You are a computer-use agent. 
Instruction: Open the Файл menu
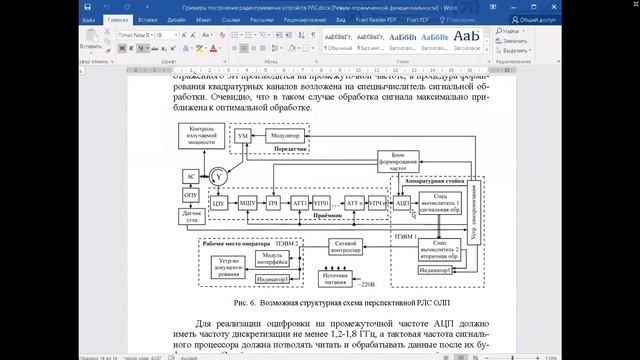(x=89, y=20)
